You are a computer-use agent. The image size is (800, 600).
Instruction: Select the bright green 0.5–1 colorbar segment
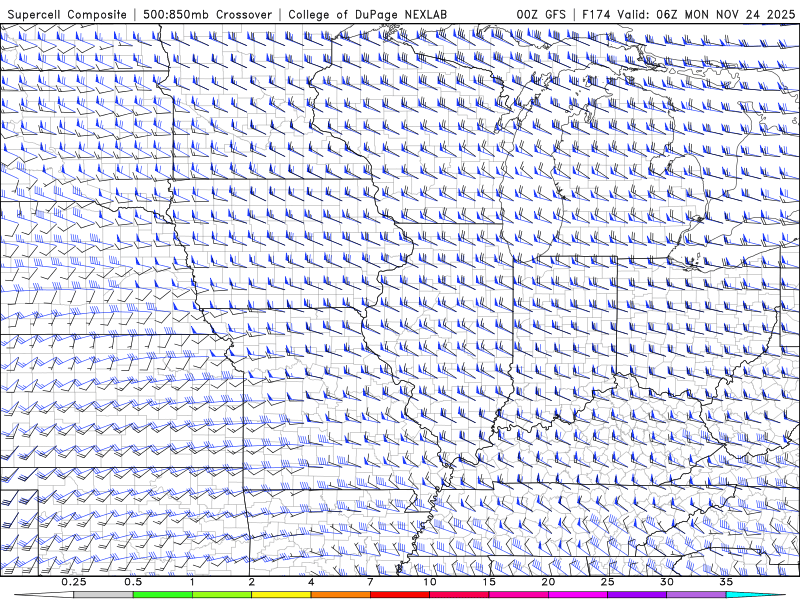[x=163, y=595]
